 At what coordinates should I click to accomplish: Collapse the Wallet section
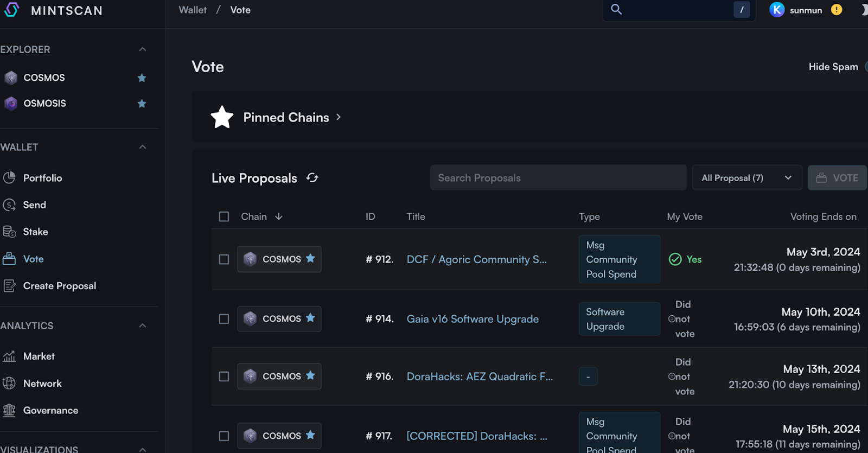(143, 147)
